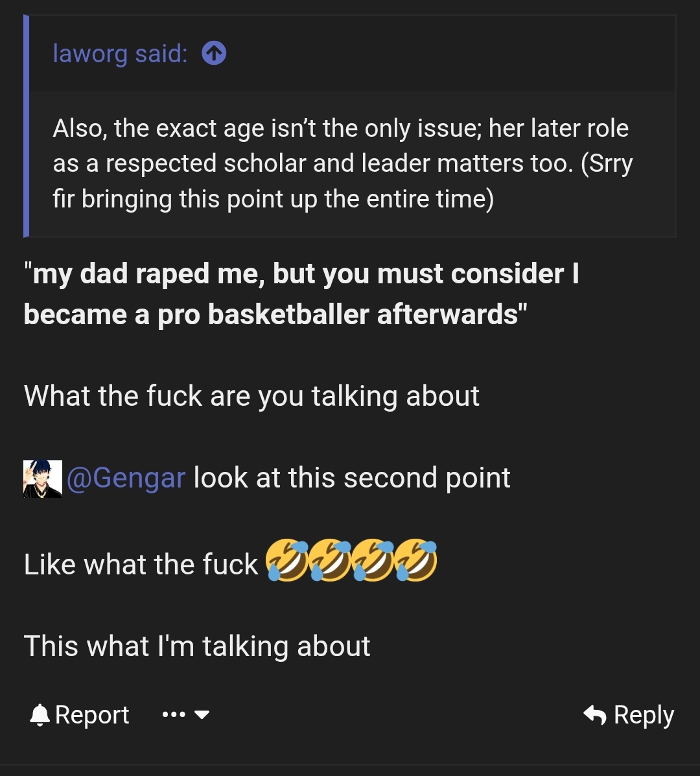Image resolution: width=700 pixels, height=776 pixels.
Task: Open the "laworg said:" quote source link
Action: (120, 53)
